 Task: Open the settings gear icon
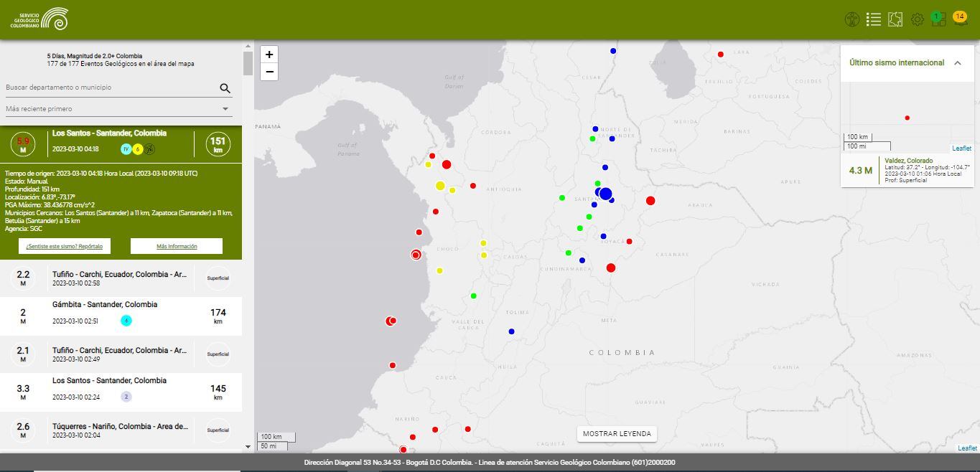click(917, 20)
